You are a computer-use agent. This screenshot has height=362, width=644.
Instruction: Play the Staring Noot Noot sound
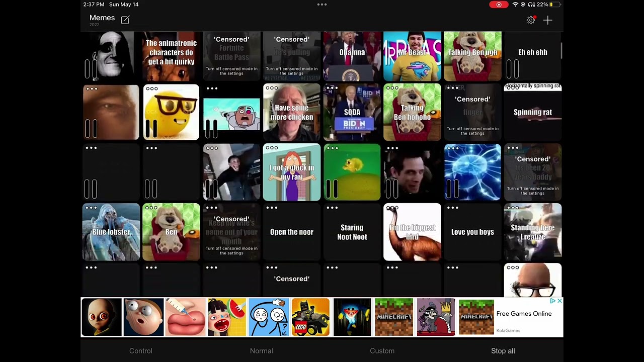tap(352, 232)
